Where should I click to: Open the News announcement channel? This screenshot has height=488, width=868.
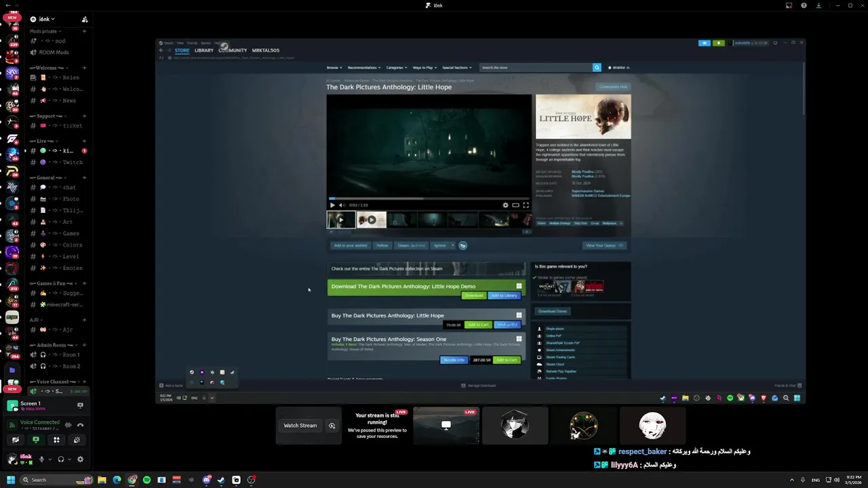pyautogui.click(x=59, y=100)
